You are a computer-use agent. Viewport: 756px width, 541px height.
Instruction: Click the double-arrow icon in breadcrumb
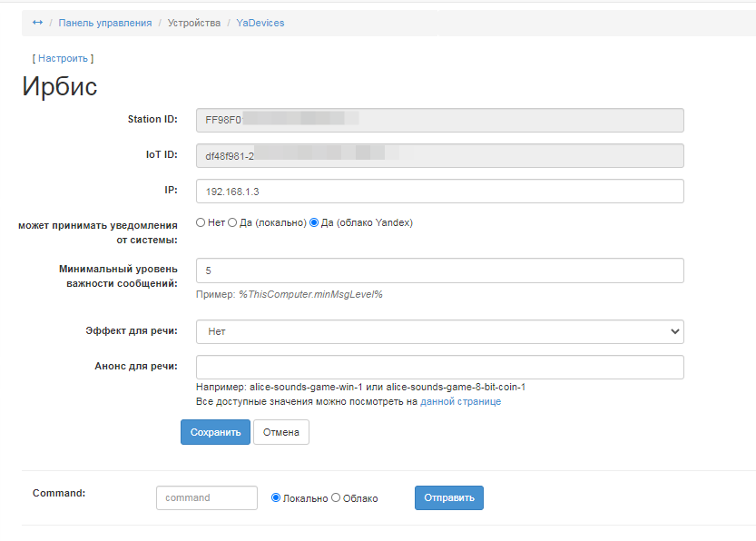click(37, 23)
